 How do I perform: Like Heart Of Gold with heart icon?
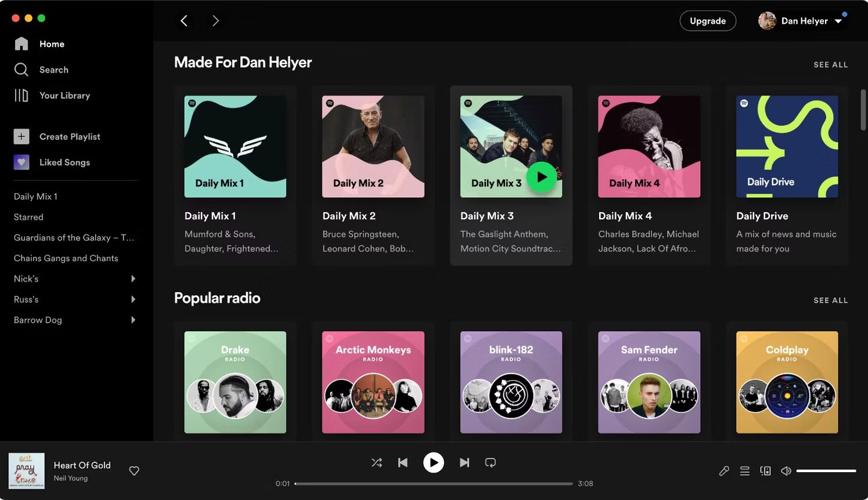pos(134,471)
